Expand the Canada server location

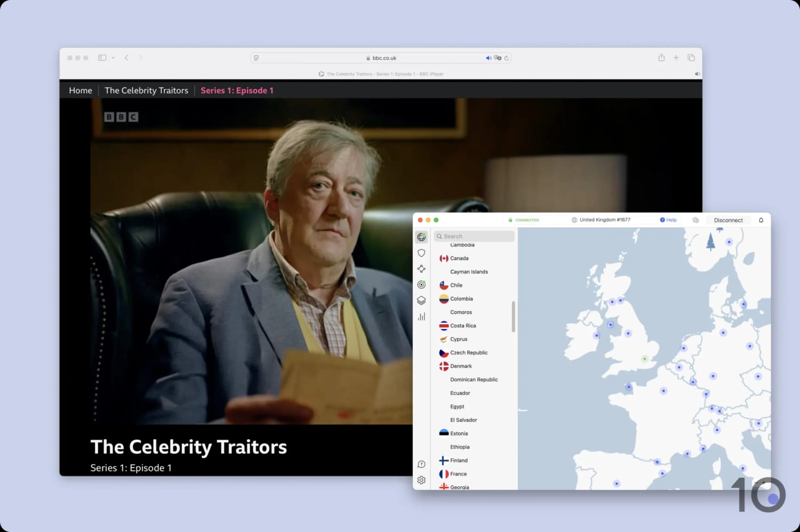coord(459,258)
